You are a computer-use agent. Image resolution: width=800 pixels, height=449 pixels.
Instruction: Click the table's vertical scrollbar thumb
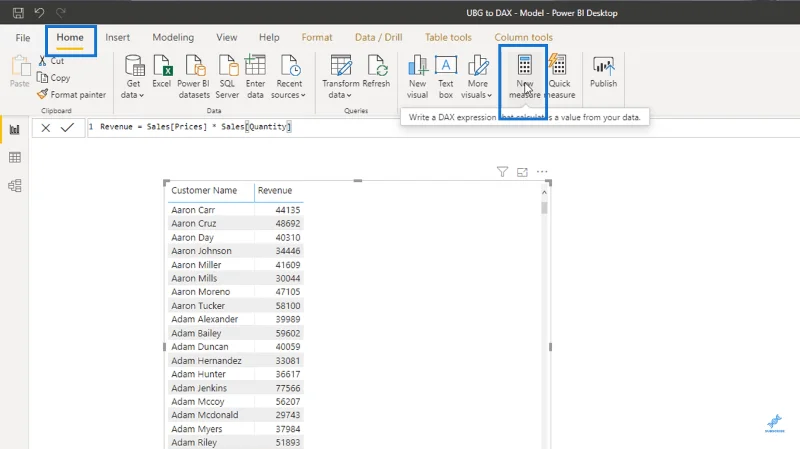[x=544, y=208]
